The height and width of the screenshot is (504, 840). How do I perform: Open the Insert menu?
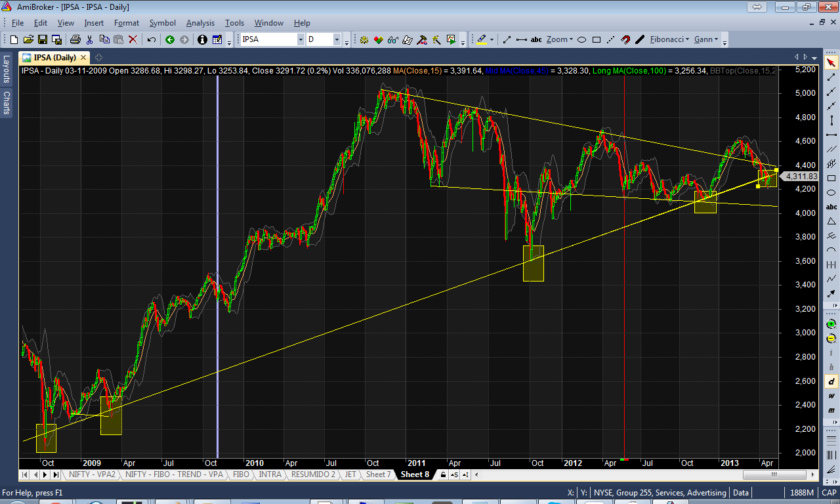pyautogui.click(x=94, y=23)
